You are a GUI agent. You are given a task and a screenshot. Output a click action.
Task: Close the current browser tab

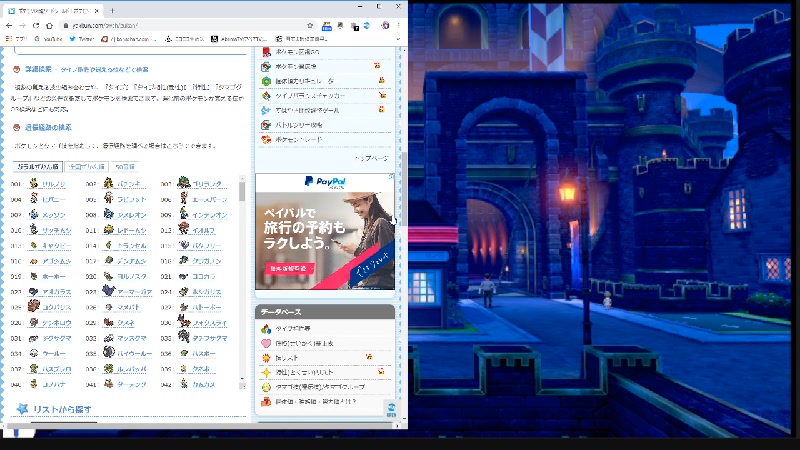97,10
